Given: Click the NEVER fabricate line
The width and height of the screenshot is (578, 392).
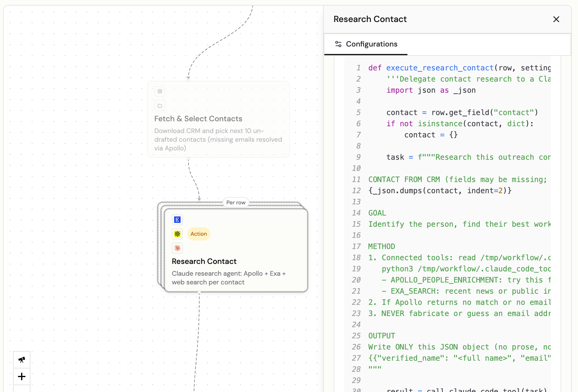Looking at the screenshot, I should pyautogui.click(x=460, y=314).
